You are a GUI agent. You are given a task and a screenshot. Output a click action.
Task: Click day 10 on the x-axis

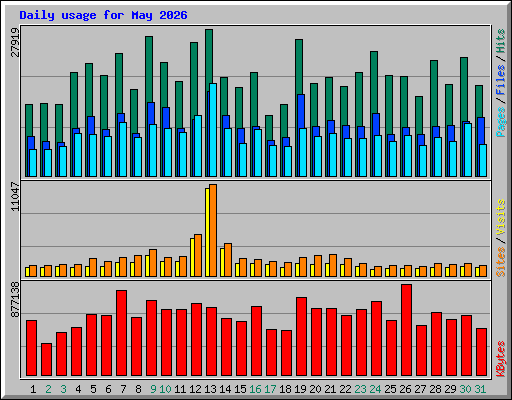click(165, 389)
